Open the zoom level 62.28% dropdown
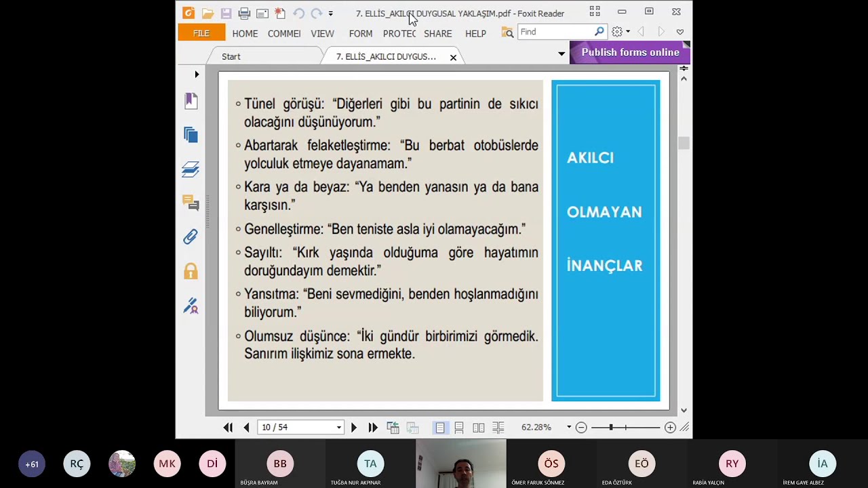Screen dimensions: 868x488 569,427
